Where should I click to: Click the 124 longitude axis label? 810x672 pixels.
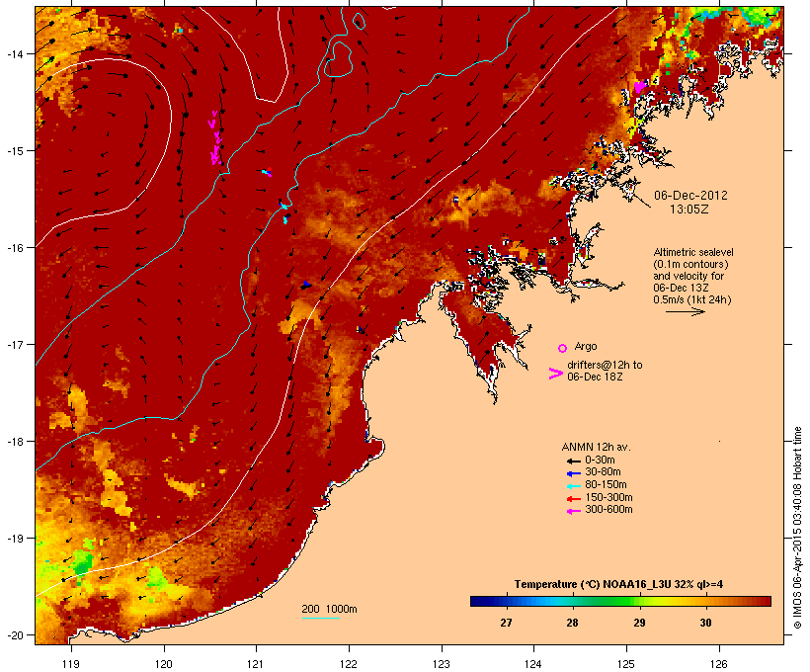[x=533, y=664]
